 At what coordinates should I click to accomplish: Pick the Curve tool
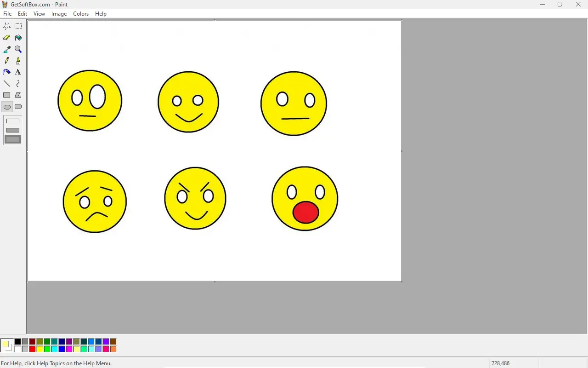point(18,84)
